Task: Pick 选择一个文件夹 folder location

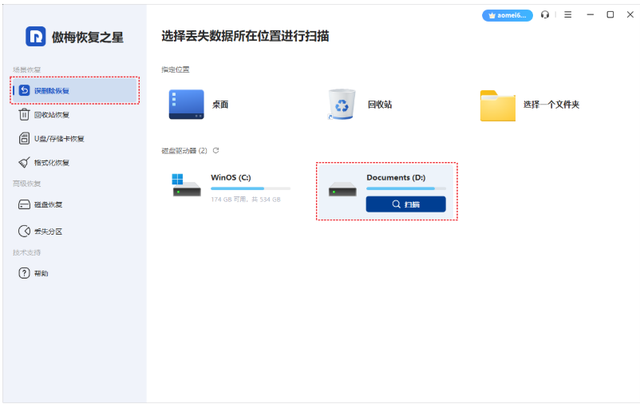Action: [530, 105]
